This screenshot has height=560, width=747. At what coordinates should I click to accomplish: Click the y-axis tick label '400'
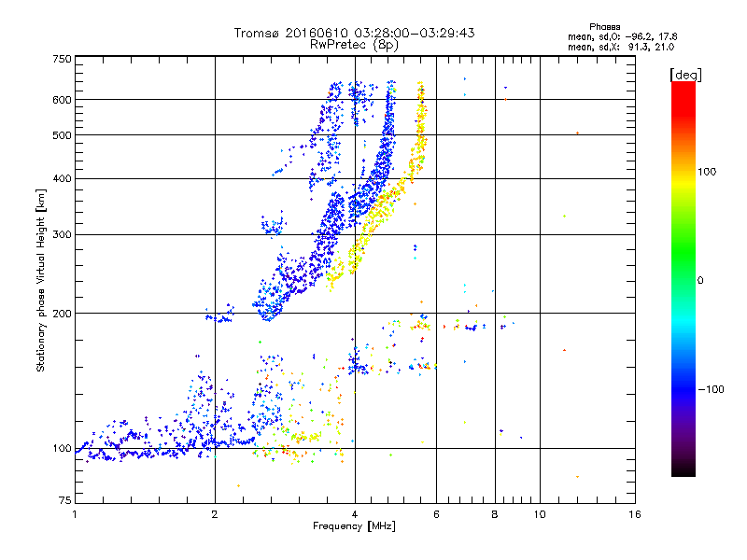(62, 178)
